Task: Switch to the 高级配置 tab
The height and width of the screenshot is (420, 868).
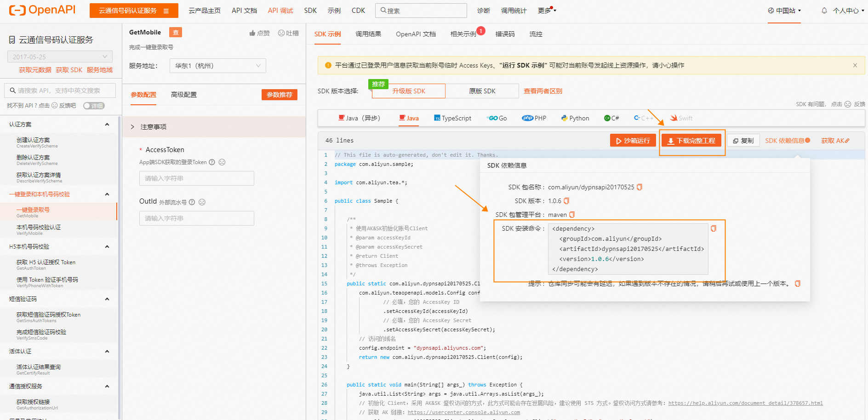Action: [184, 95]
